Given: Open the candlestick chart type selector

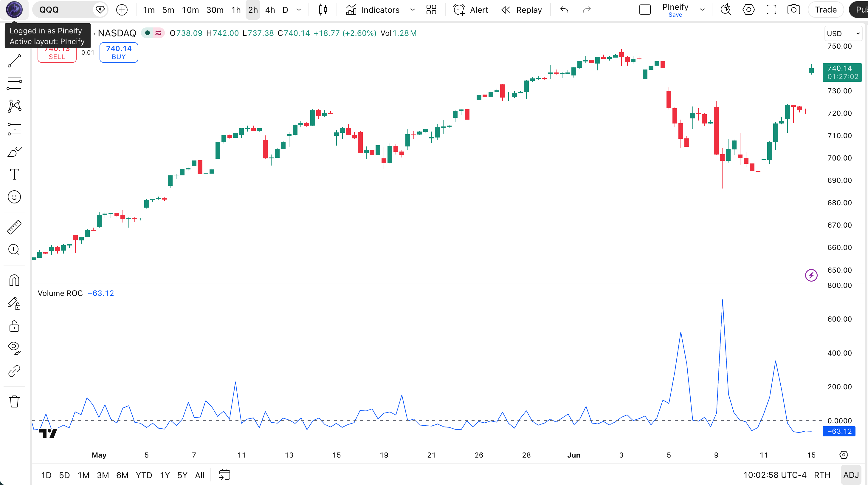Looking at the screenshot, I should pyautogui.click(x=323, y=10).
